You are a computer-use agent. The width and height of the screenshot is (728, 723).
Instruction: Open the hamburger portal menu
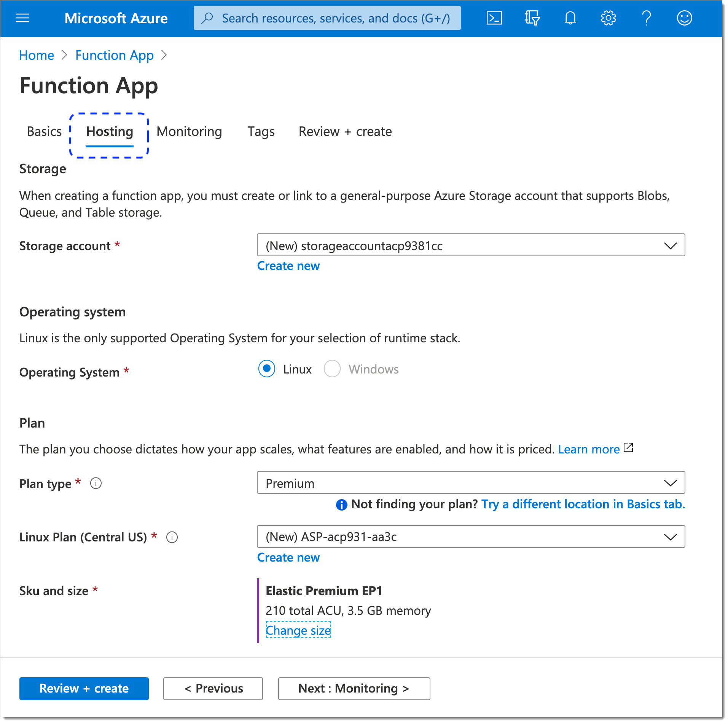[x=22, y=18]
